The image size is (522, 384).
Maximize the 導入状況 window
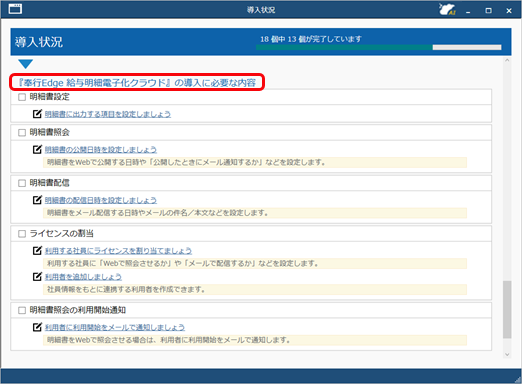tap(488, 11)
